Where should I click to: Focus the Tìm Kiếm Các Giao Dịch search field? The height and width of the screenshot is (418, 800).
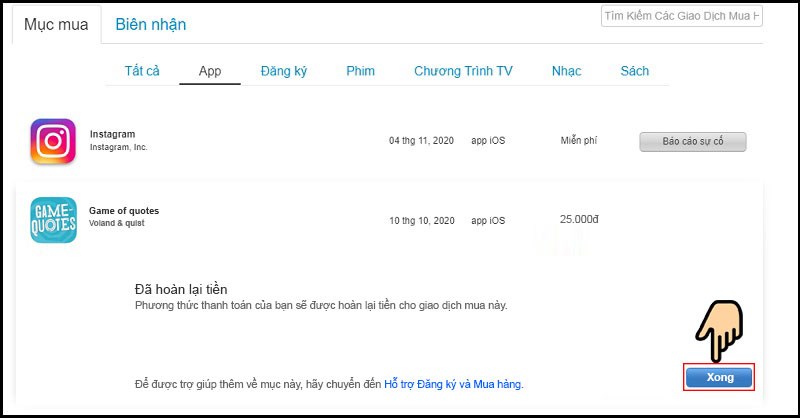(x=682, y=16)
